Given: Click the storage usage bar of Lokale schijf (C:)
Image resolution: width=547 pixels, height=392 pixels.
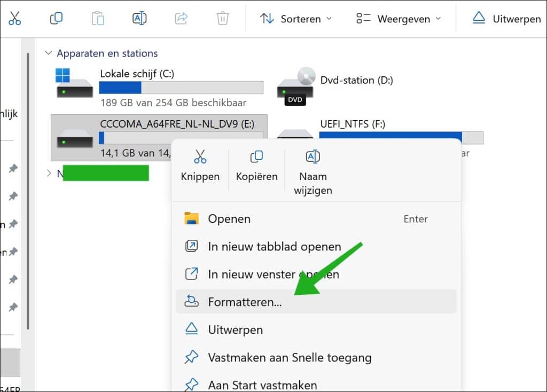Looking at the screenshot, I should (x=181, y=87).
